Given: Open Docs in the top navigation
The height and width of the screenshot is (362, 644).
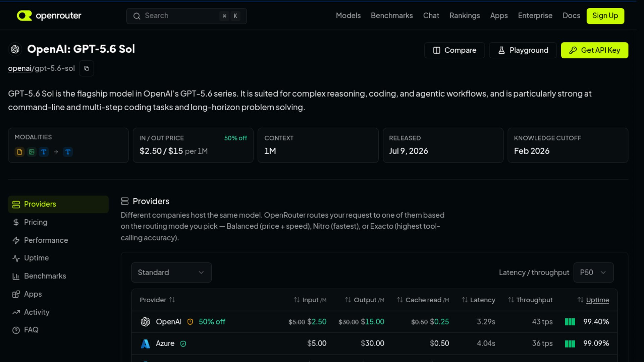Looking at the screenshot, I should click(571, 16).
